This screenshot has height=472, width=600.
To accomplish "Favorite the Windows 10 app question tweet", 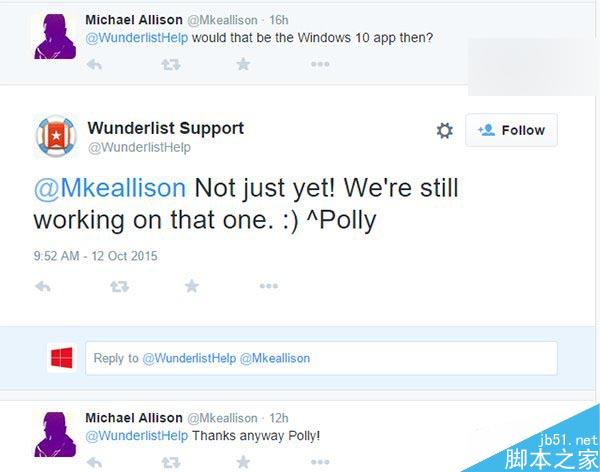I will [243, 65].
